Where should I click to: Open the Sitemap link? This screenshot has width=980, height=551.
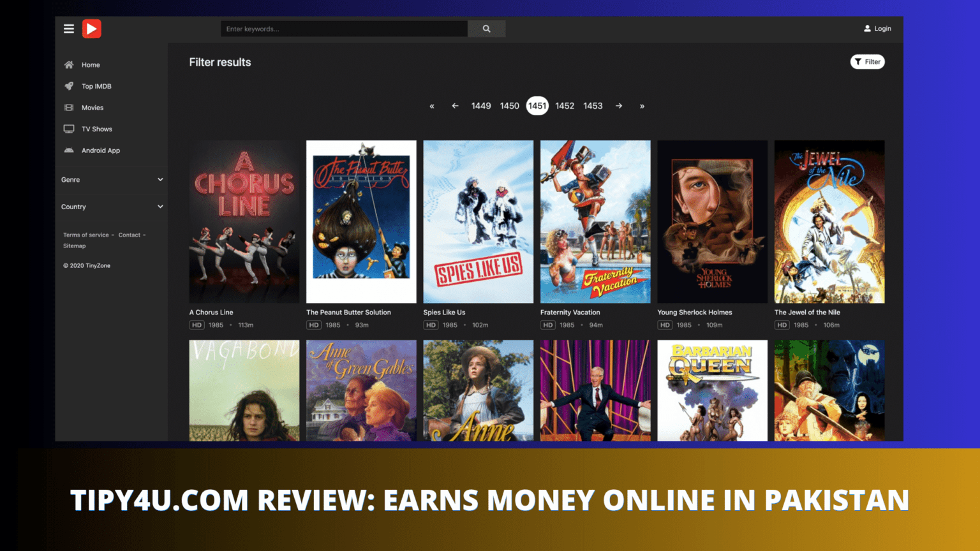[74, 246]
